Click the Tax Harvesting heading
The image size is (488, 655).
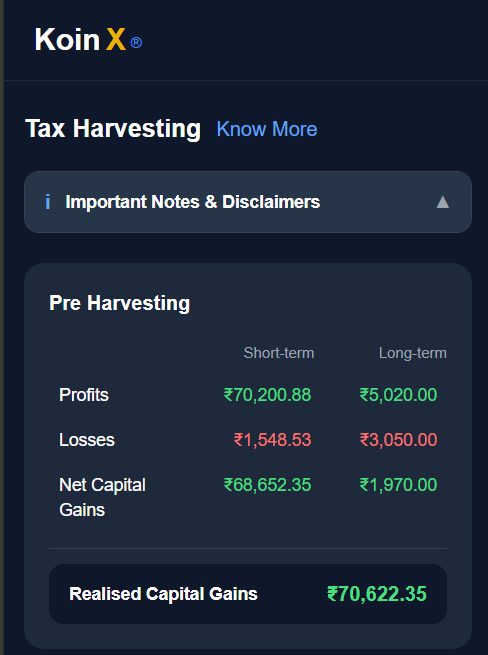click(113, 128)
